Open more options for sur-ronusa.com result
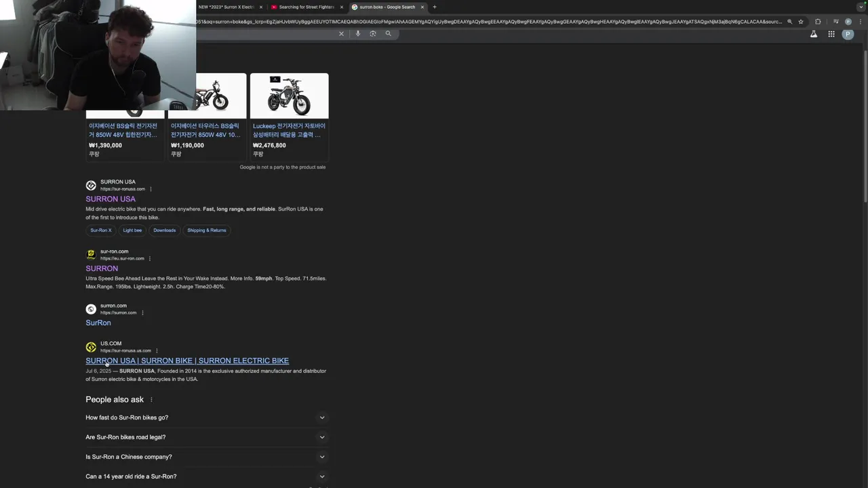This screenshot has height=488, width=868. pos(151,189)
